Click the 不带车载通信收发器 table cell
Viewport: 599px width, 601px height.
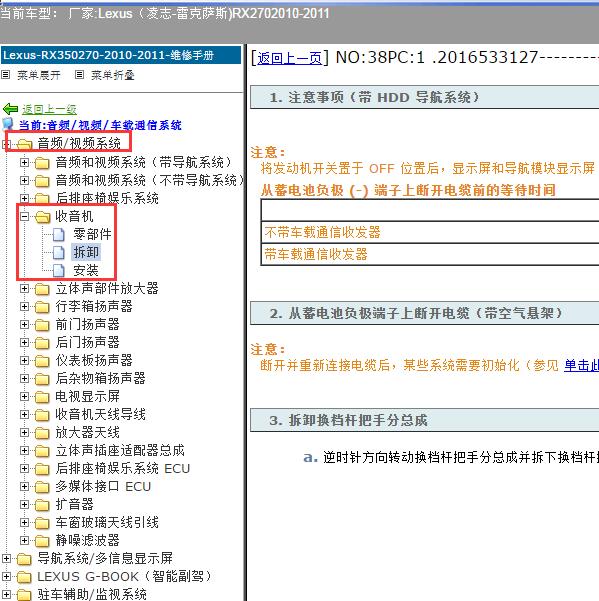(x=430, y=232)
